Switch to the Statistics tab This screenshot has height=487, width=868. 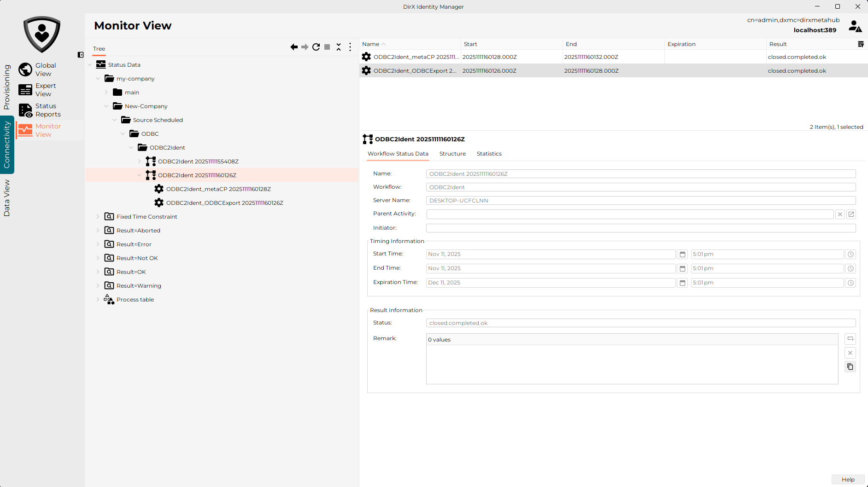point(489,154)
